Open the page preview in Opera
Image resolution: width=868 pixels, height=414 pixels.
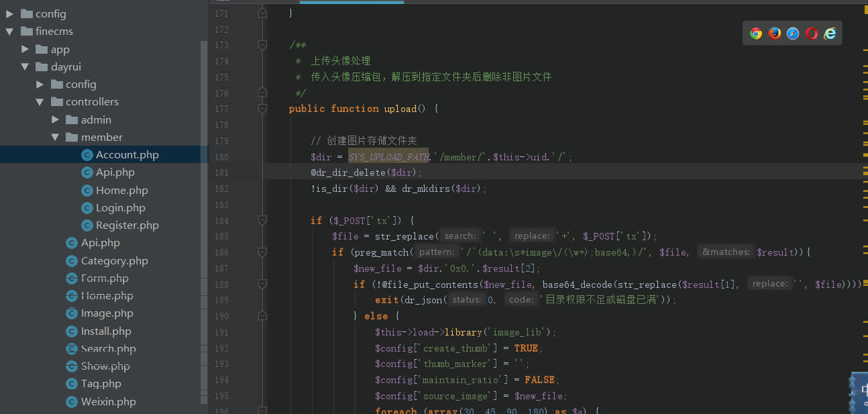[810, 32]
